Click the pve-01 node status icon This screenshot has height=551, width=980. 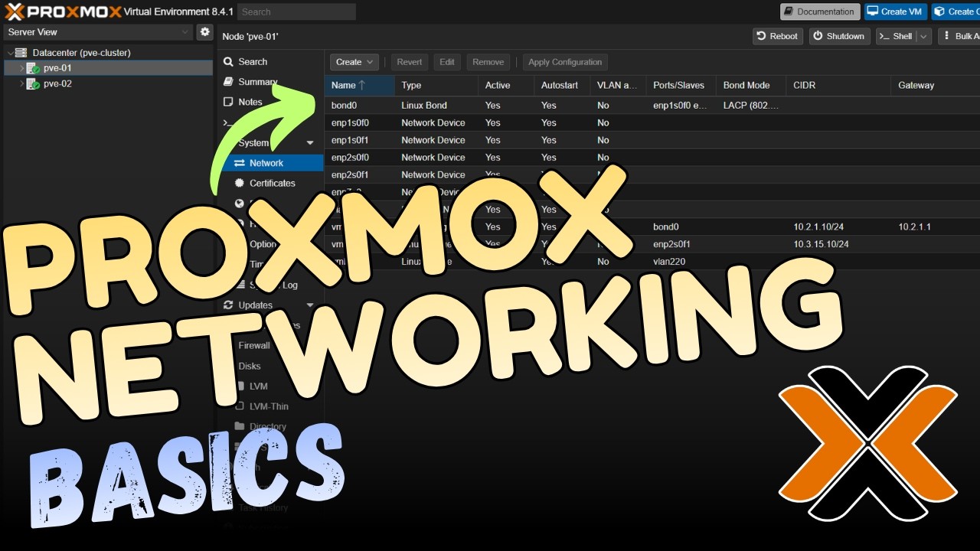33,68
